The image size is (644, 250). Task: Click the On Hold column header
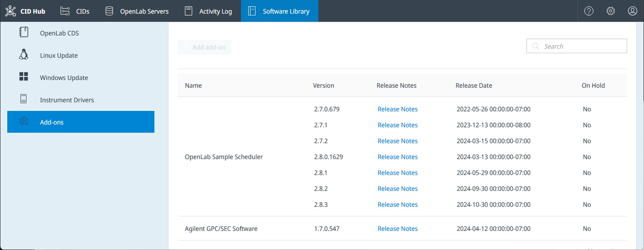click(x=593, y=85)
